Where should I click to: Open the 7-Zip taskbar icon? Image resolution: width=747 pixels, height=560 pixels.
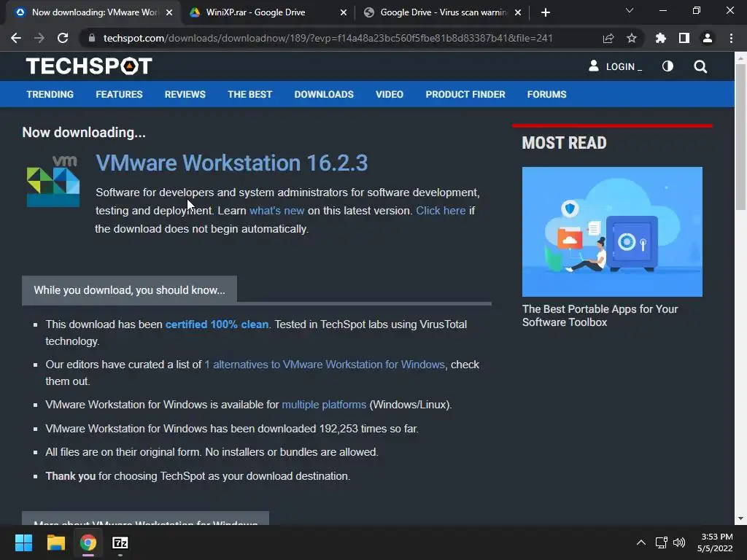(120, 542)
